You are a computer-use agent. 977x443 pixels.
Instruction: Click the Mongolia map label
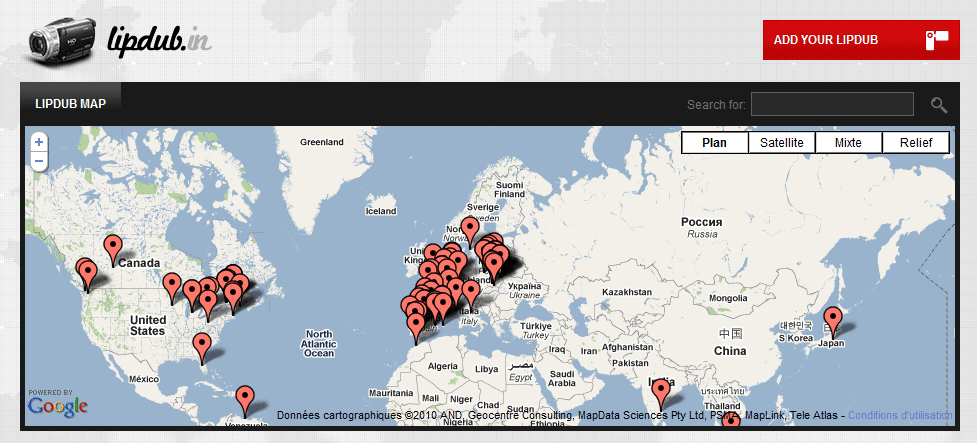[x=728, y=298]
